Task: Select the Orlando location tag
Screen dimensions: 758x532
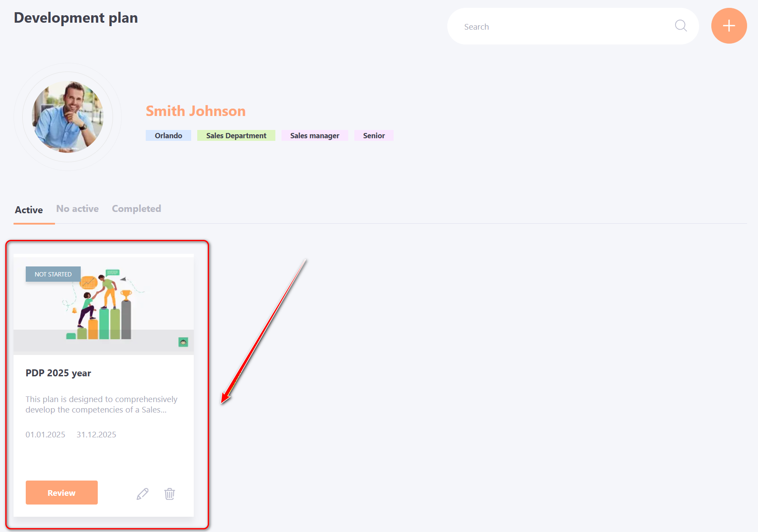Action: (168, 136)
